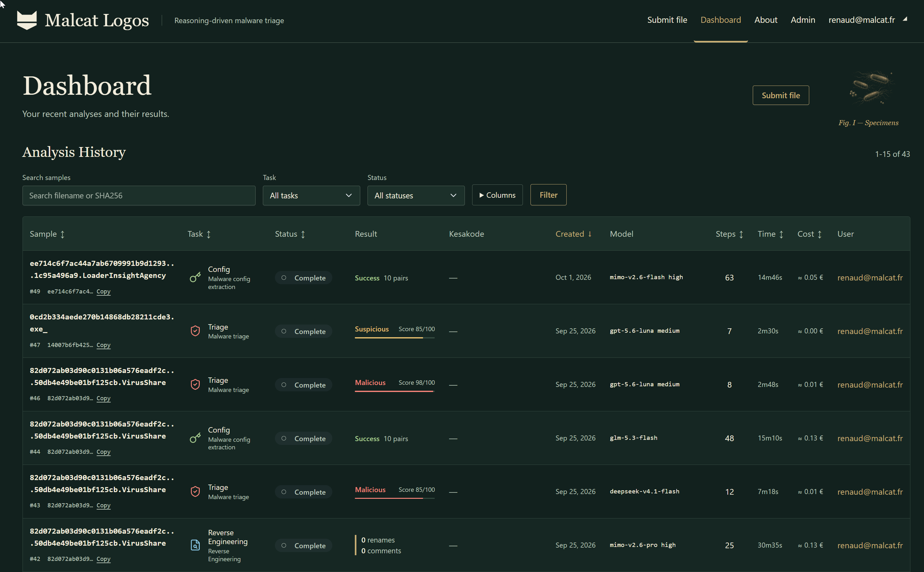Toggle Created column sort direction arrow

click(x=590, y=234)
